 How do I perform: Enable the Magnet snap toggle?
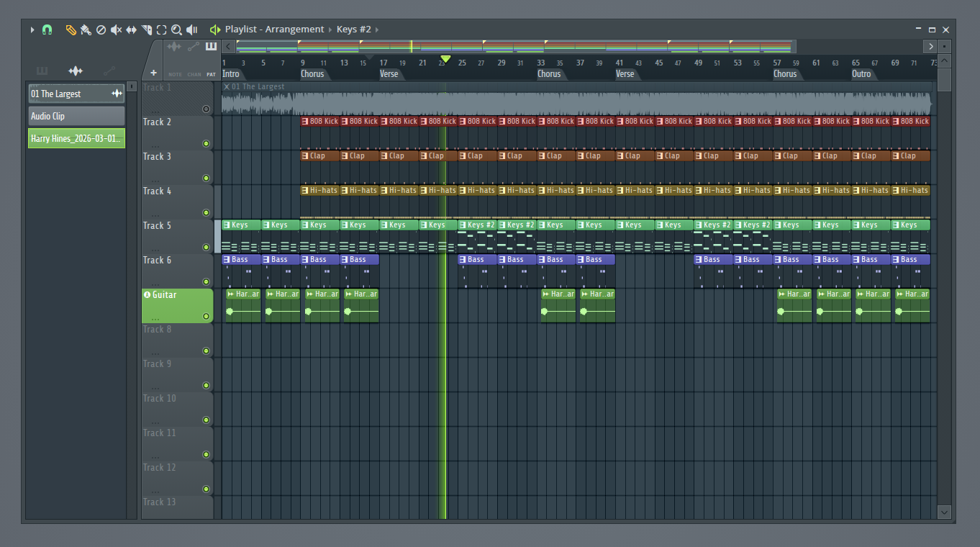point(47,30)
